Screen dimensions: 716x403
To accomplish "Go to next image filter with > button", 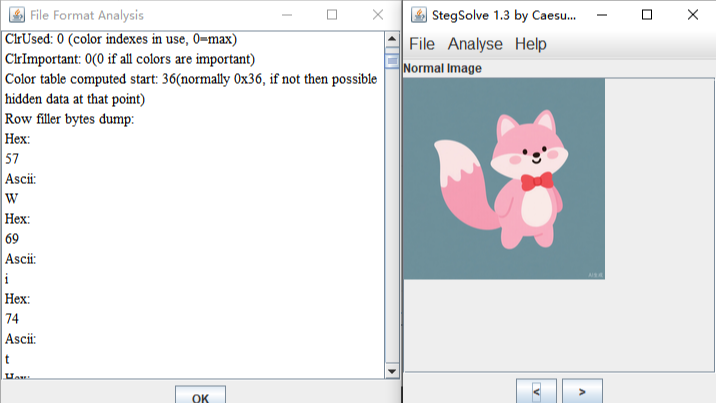I will [x=582, y=391].
